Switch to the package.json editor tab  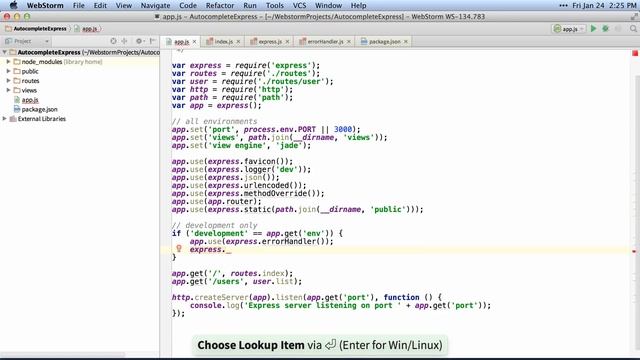[x=384, y=42]
